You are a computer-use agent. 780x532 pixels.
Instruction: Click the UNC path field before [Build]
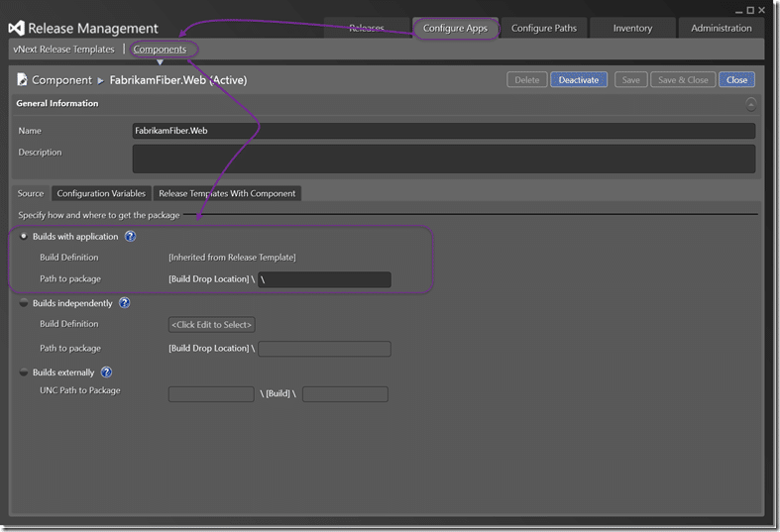211,393
